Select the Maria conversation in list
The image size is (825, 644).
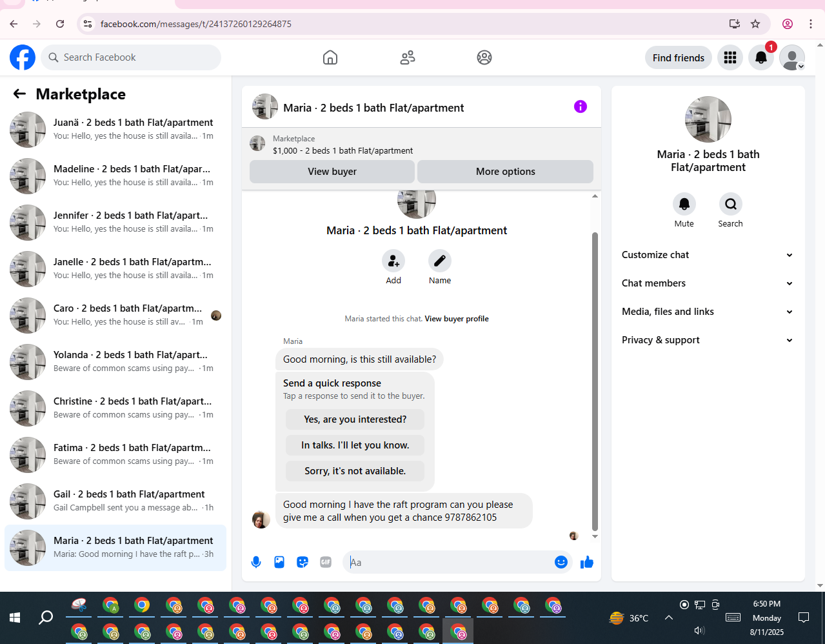115,547
